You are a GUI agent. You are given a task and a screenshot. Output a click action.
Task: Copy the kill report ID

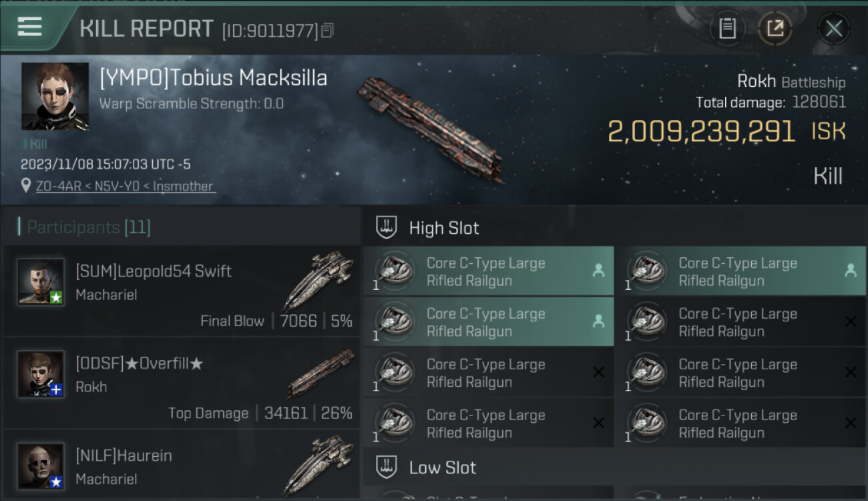327,31
